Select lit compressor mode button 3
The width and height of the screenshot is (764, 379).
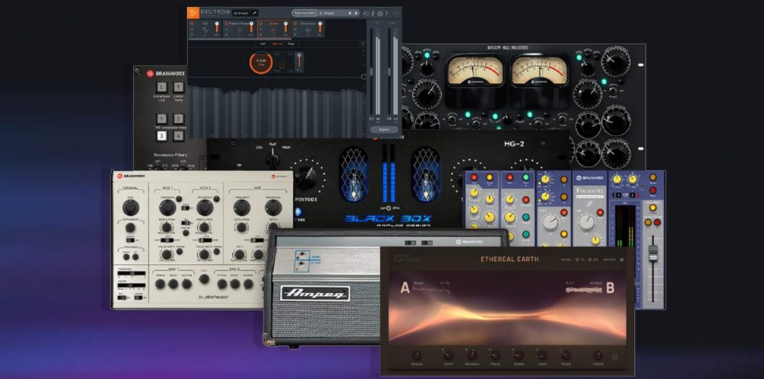162,136
